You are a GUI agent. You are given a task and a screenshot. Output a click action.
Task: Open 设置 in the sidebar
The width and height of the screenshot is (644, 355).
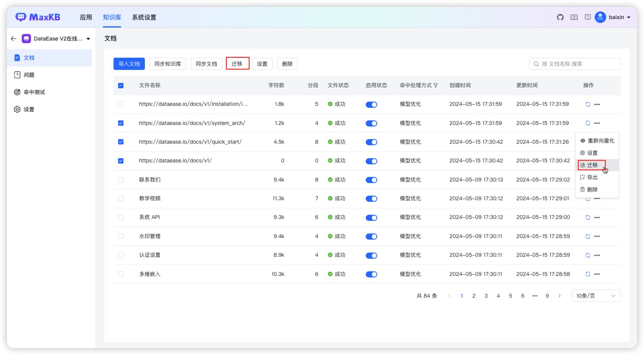pyautogui.click(x=50, y=109)
